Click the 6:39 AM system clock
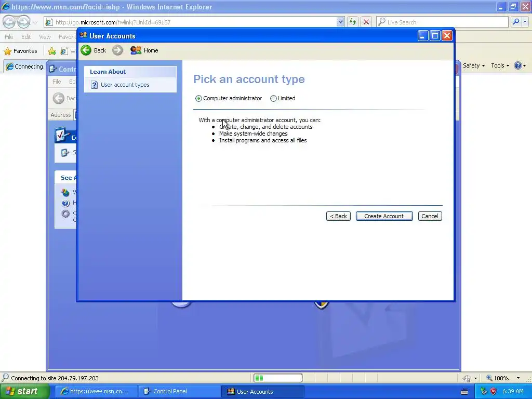 pyautogui.click(x=513, y=392)
